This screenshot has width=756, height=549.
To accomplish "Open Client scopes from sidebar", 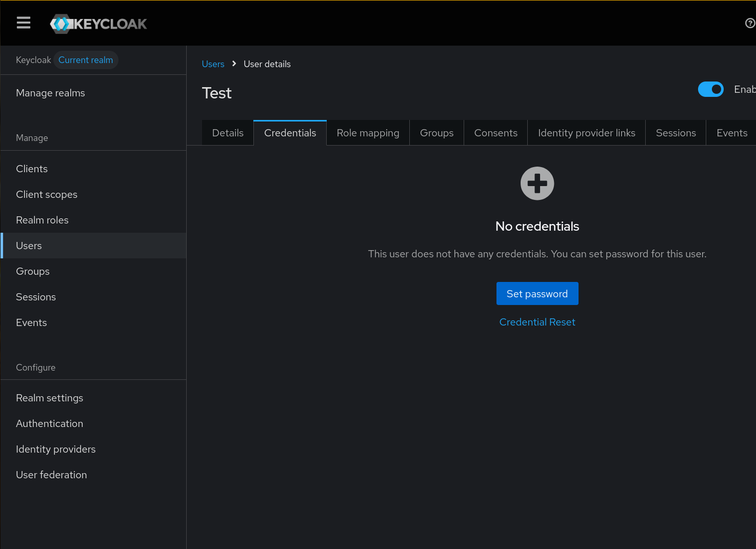I will pyautogui.click(x=47, y=194).
